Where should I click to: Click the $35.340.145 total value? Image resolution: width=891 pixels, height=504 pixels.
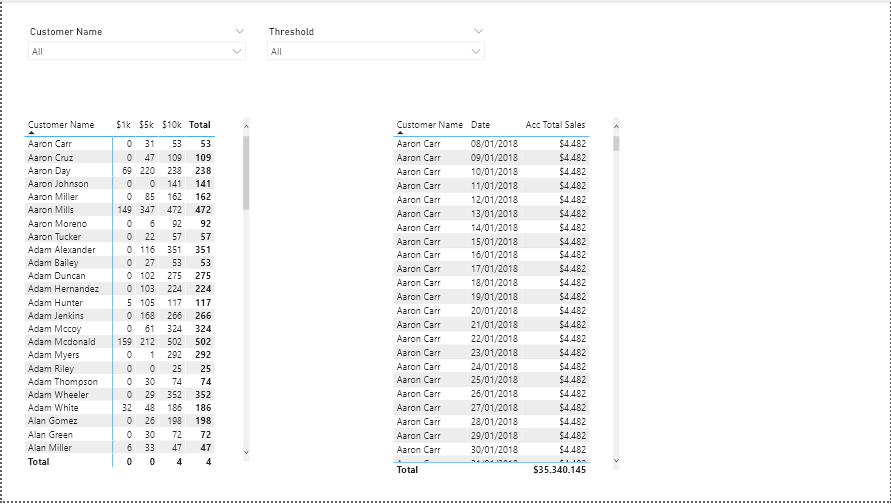(559, 470)
